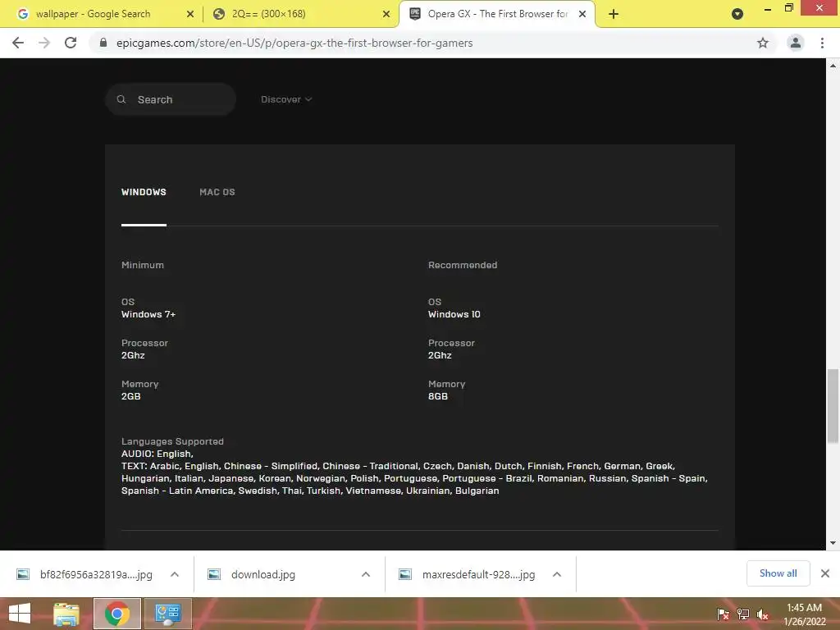The height and width of the screenshot is (630, 840).
Task: Reload the Epic Games page
Action: 71,43
